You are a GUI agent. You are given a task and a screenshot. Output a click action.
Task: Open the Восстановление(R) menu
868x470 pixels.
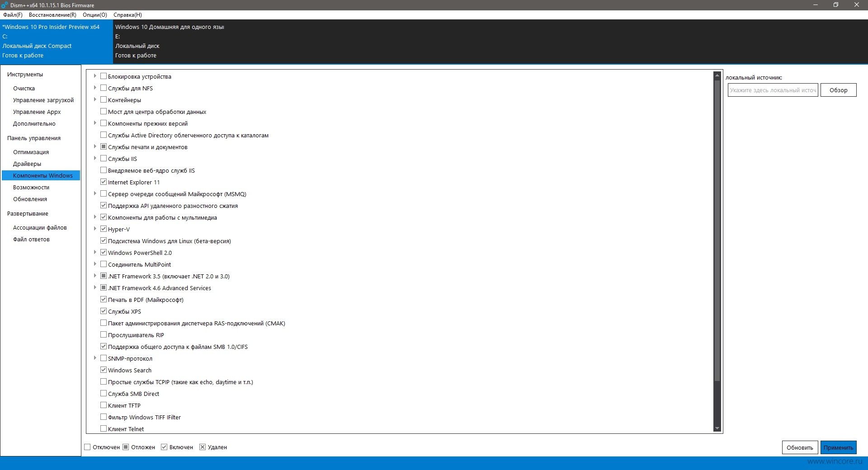52,15
